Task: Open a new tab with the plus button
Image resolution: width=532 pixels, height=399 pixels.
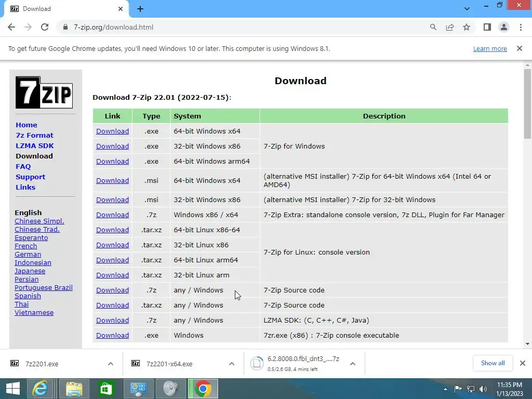Action: (140, 9)
